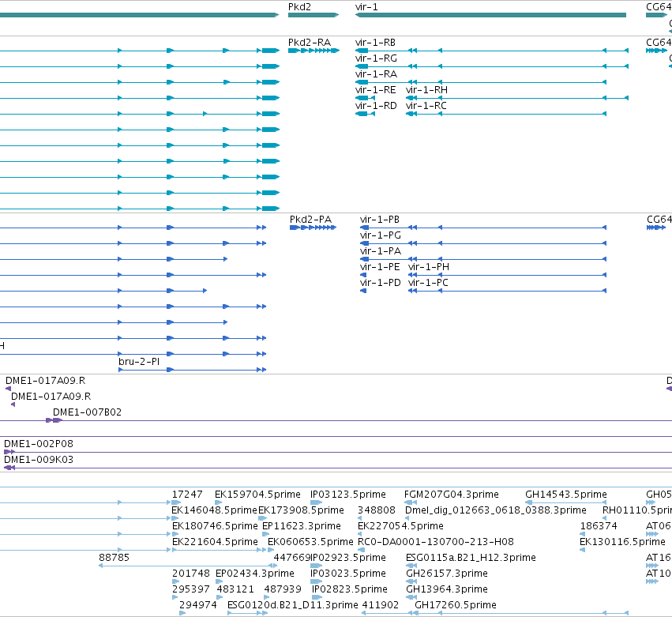The width and height of the screenshot is (672, 617).
Task: Click the Pkd2-PA protein label
Action: 310,220
